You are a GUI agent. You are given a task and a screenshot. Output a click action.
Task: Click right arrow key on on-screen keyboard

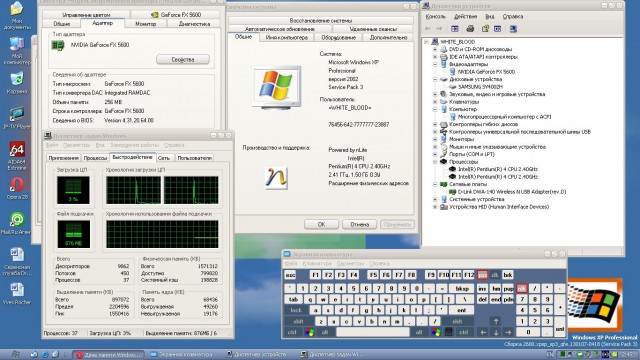[x=508, y=332]
